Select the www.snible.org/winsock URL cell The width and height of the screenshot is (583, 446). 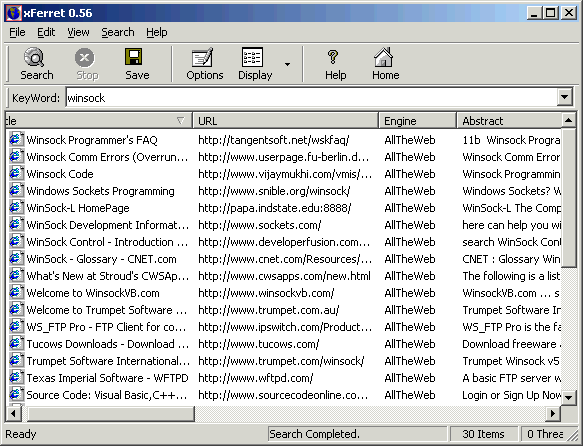274,191
